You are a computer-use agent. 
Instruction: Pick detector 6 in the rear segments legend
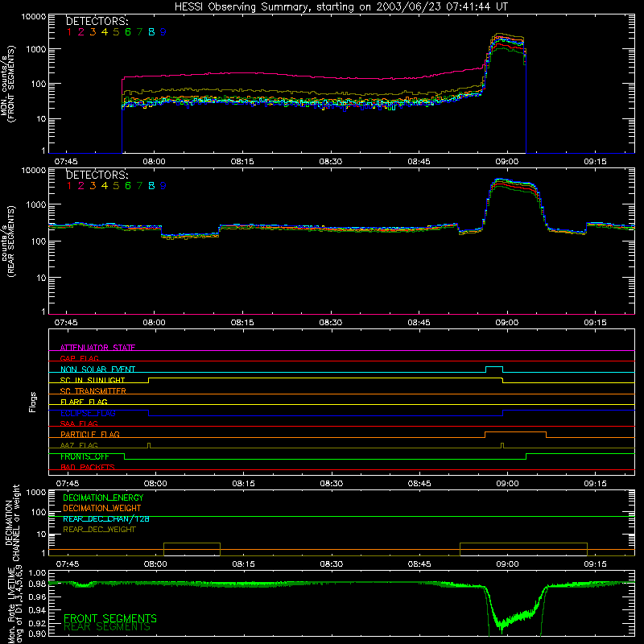tap(128, 186)
